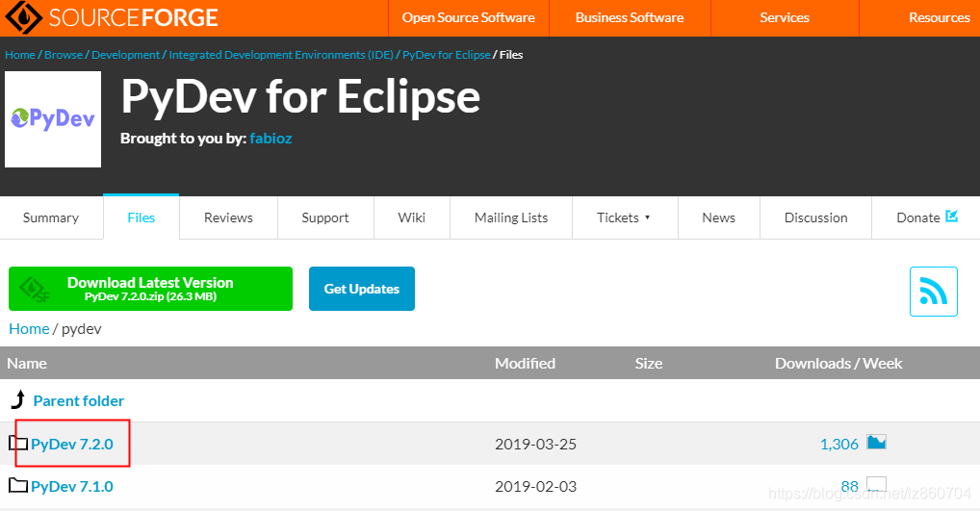Click the PyDev 7.2.0 folder icon
This screenshot has width=980, height=511.
click(x=18, y=444)
